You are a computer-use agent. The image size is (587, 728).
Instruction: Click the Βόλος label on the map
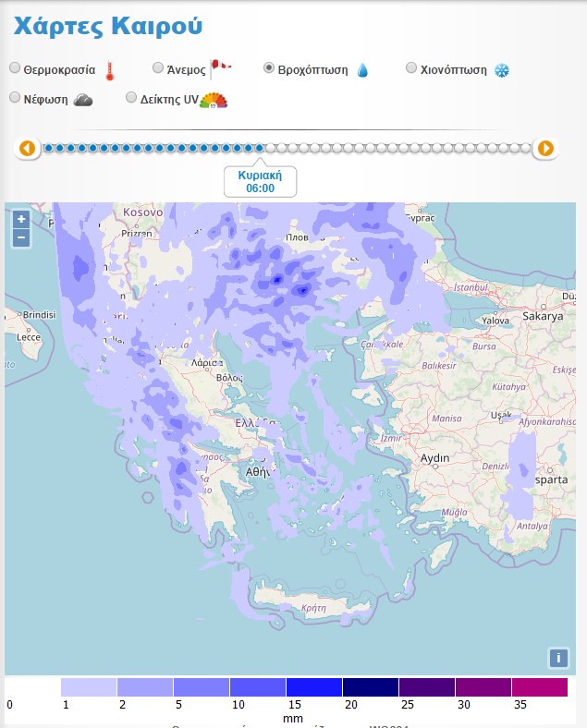(229, 378)
